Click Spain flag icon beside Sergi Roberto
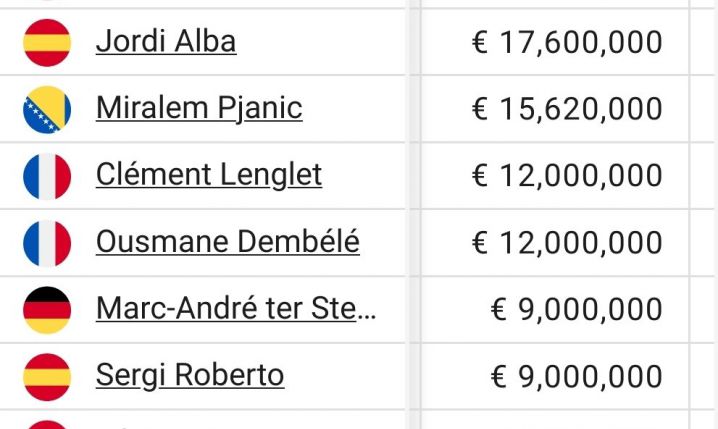Viewport: 718px width, 429px height. point(47,377)
